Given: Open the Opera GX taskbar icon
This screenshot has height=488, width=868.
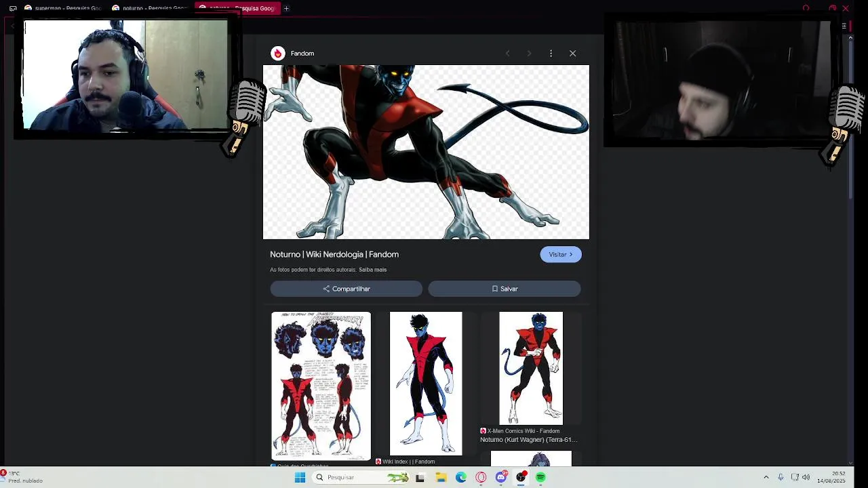Looking at the screenshot, I should [x=481, y=477].
